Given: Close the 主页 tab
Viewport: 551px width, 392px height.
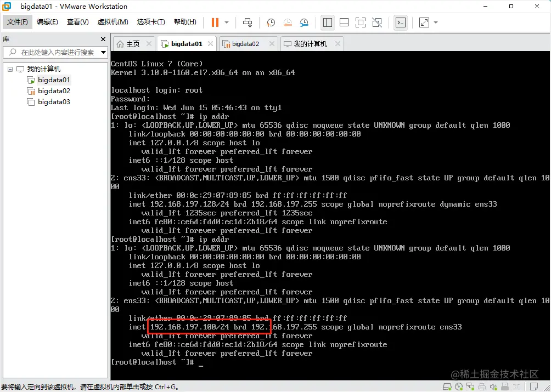Looking at the screenshot, I should tap(149, 44).
